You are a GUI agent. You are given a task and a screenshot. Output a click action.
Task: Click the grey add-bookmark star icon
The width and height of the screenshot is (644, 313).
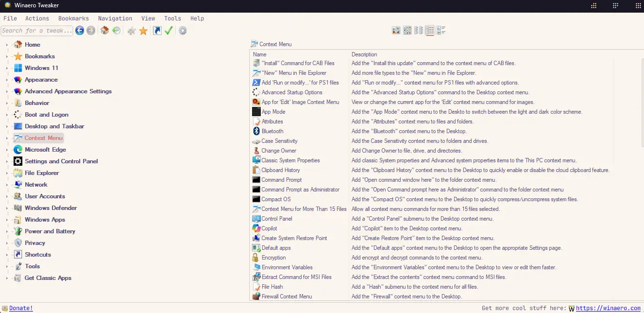132,31
